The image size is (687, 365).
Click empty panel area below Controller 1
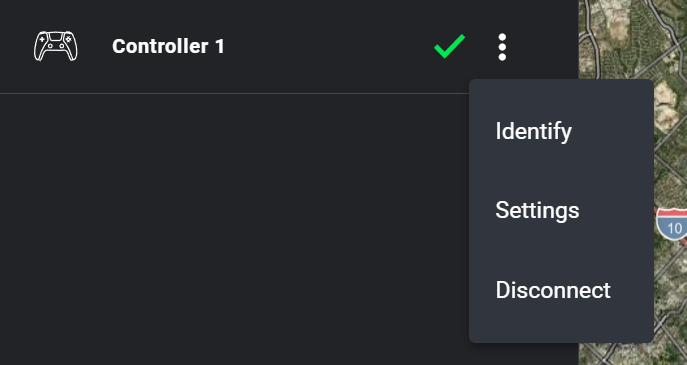pyautogui.click(x=232, y=228)
